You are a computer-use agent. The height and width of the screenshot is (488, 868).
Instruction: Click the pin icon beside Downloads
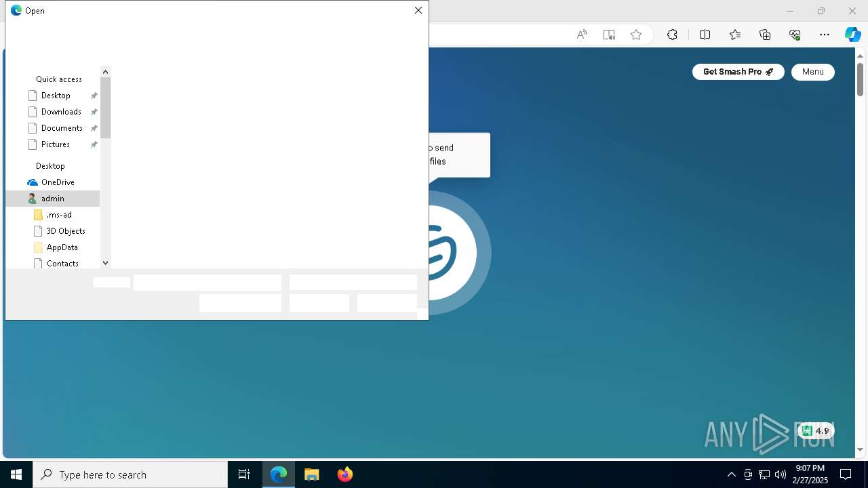coord(94,112)
